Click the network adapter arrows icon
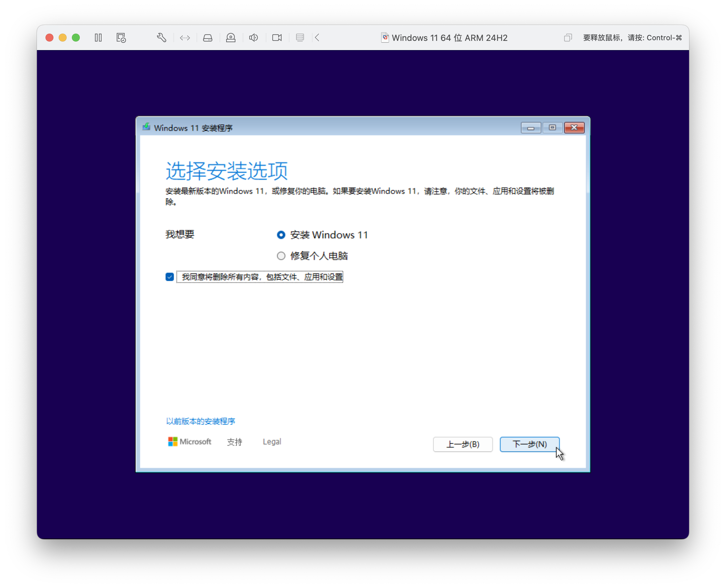 [x=185, y=38]
